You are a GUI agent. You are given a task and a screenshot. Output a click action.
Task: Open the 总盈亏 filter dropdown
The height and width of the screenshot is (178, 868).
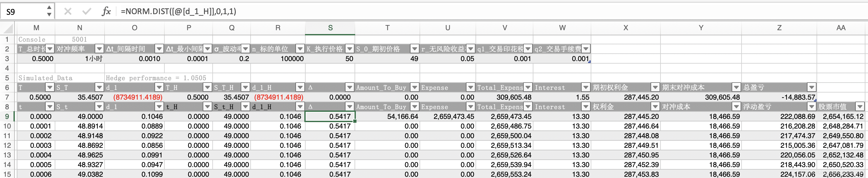click(811, 87)
